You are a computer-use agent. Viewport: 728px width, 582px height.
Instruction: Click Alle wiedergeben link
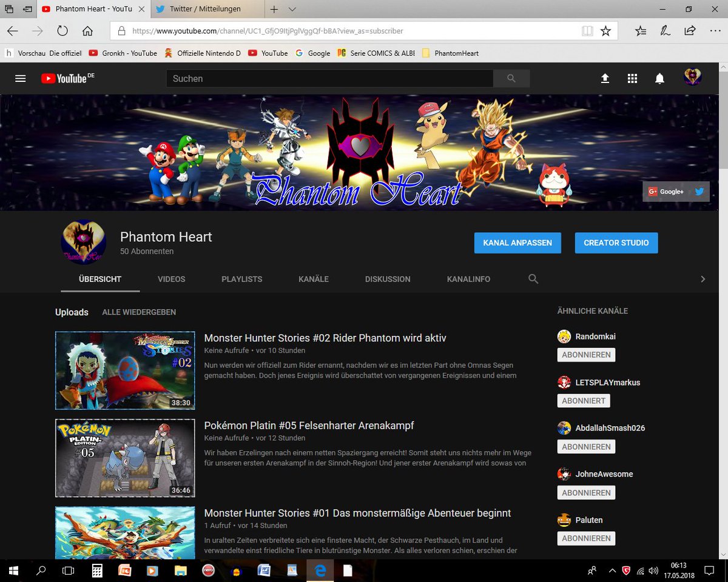click(139, 312)
